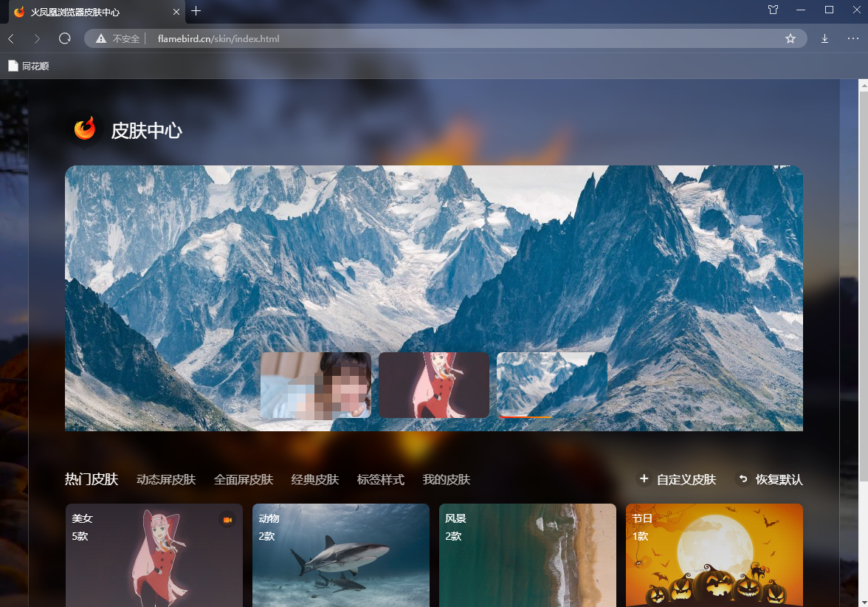Image resolution: width=868 pixels, height=607 pixels.
Task: Open the 同花顺 bookmark
Action: pyautogui.click(x=29, y=66)
